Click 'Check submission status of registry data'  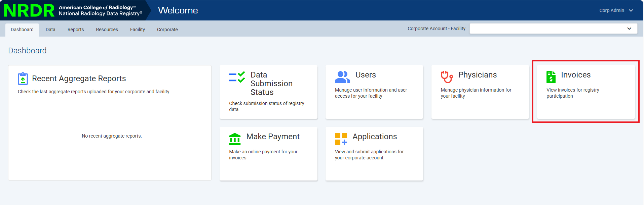tap(267, 106)
